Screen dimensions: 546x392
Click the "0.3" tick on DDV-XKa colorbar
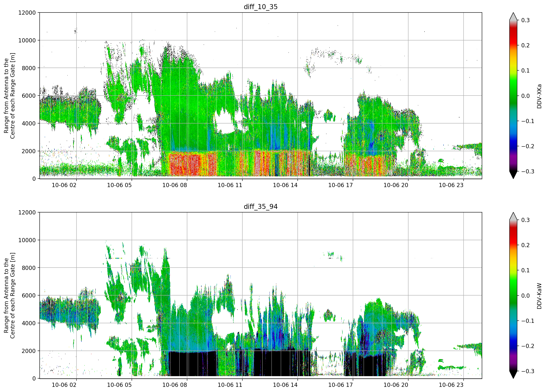pos(526,20)
